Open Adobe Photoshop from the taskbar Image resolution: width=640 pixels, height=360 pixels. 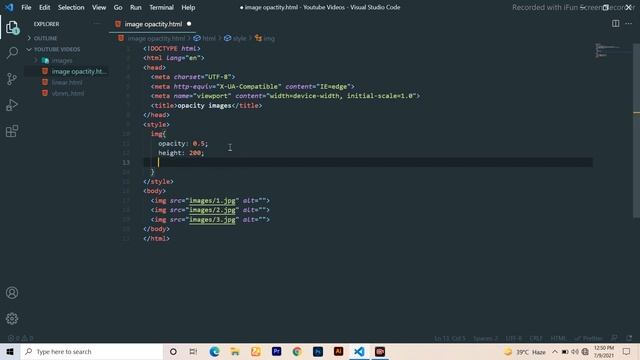pyautogui.click(x=318, y=352)
